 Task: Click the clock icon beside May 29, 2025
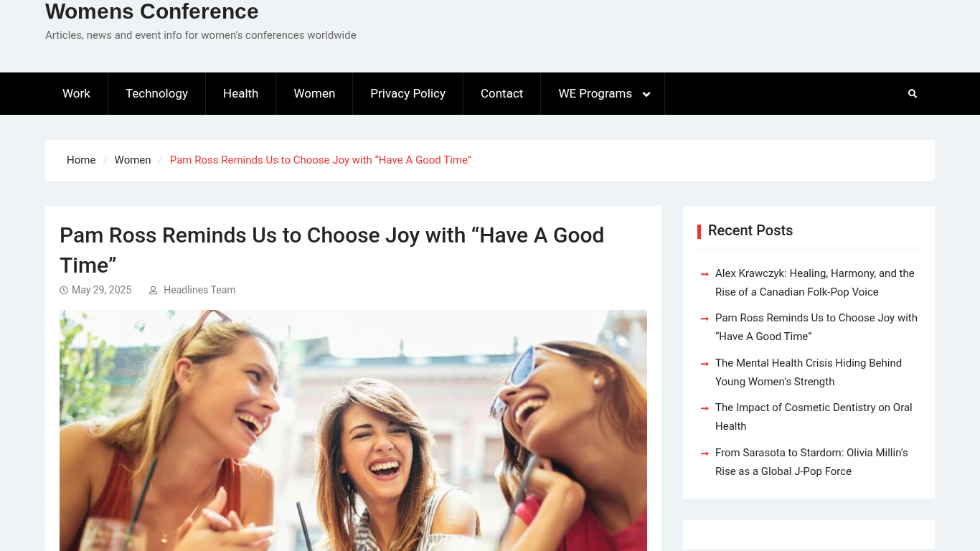point(64,291)
